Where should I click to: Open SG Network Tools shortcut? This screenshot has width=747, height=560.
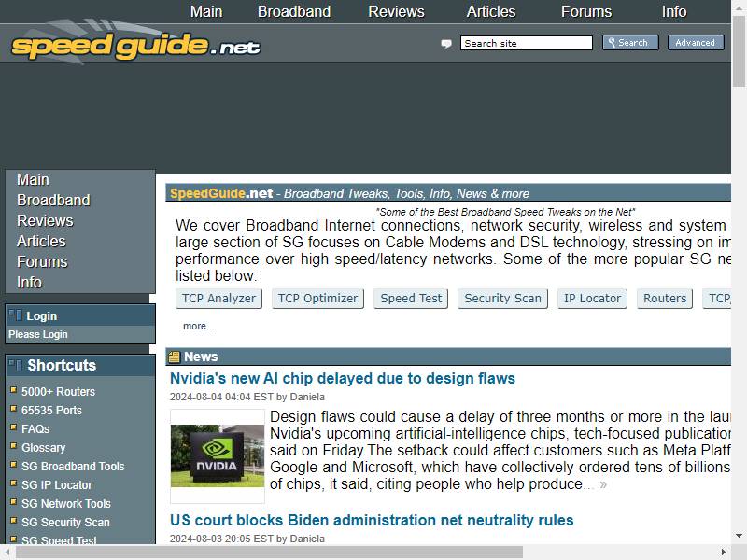pyautogui.click(x=66, y=503)
